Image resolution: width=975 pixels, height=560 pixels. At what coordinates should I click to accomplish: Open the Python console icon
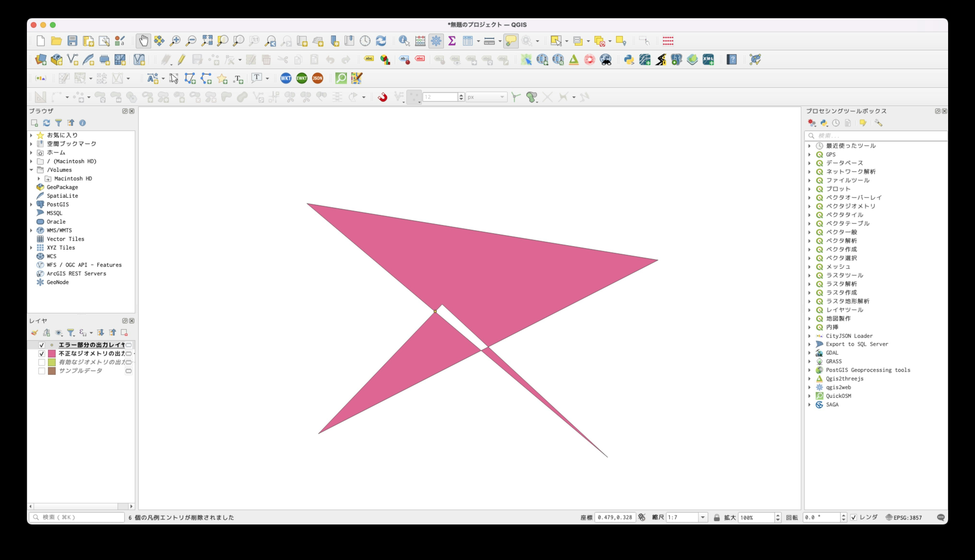tap(629, 60)
